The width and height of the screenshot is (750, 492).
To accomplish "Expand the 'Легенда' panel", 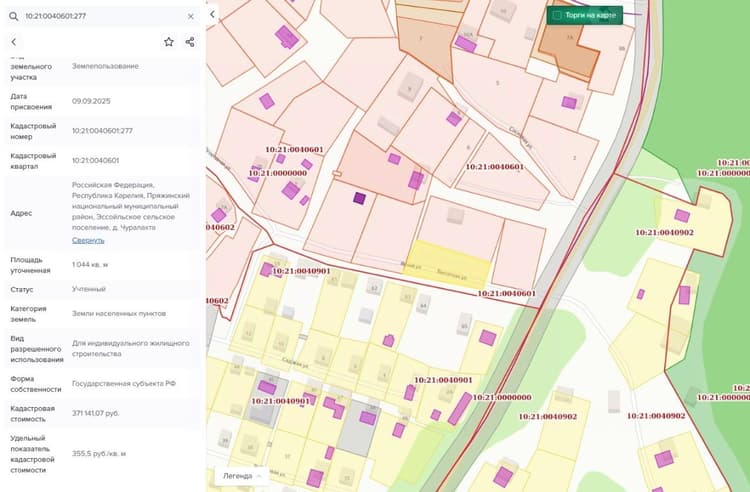I will pyautogui.click(x=242, y=476).
